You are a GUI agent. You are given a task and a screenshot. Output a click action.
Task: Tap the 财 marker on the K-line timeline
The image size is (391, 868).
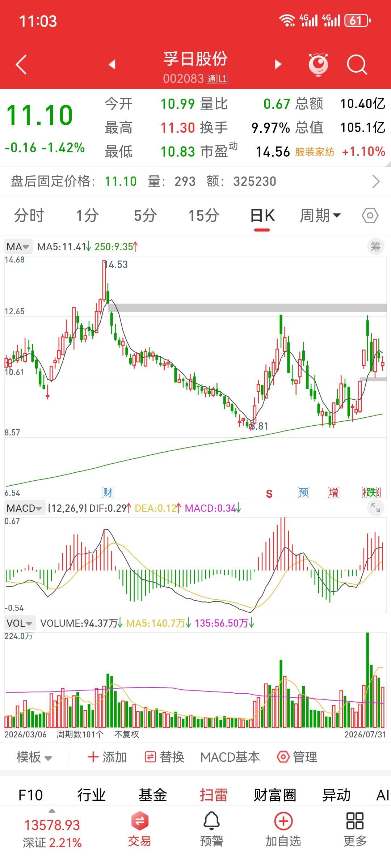pyautogui.click(x=108, y=492)
